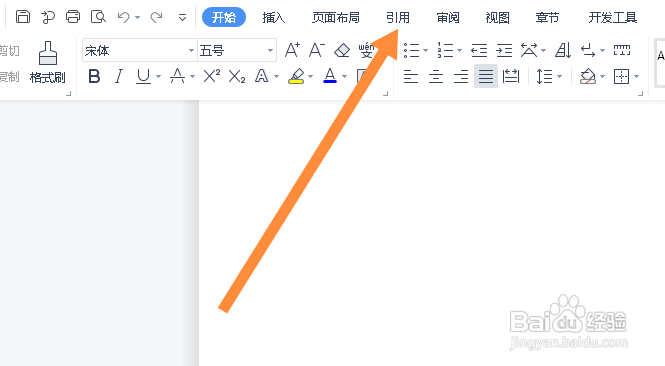Click the Chinese layout icon
The image size is (665, 366).
coord(529,50)
